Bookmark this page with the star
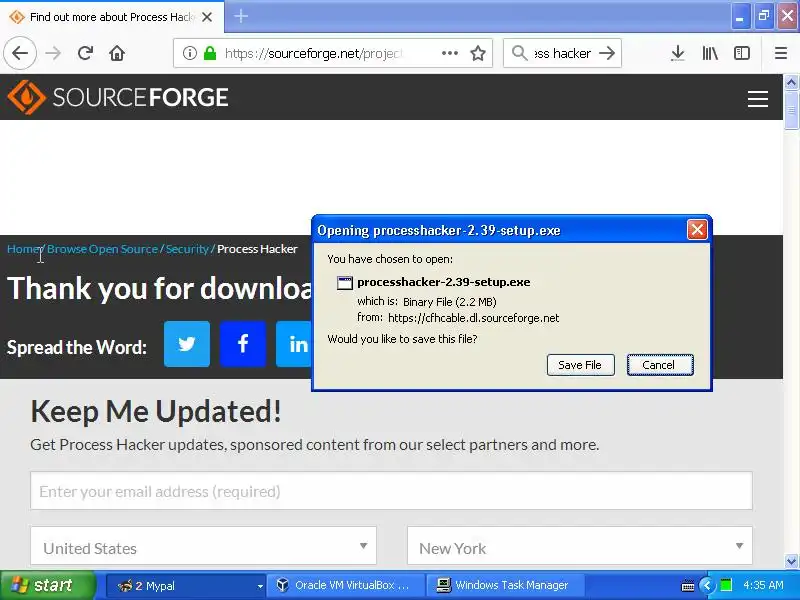The image size is (800, 600). pyautogui.click(x=478, y=53)
